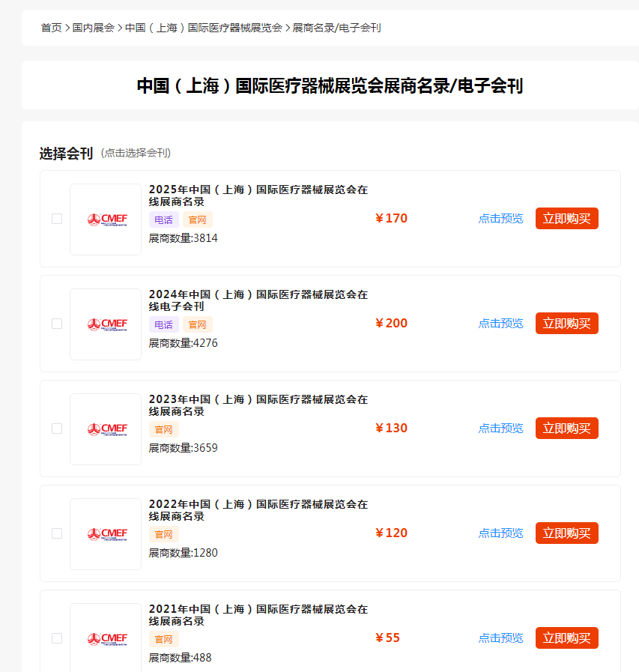
Task: Click the CMEF logo thumbnail for 2023 catalog
Action: (106, 429)
